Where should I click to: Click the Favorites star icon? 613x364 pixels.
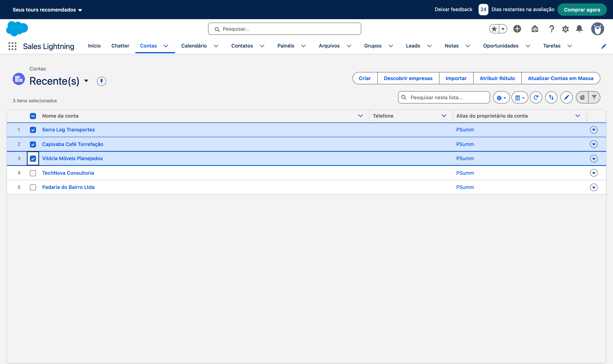tap(494, 29)
